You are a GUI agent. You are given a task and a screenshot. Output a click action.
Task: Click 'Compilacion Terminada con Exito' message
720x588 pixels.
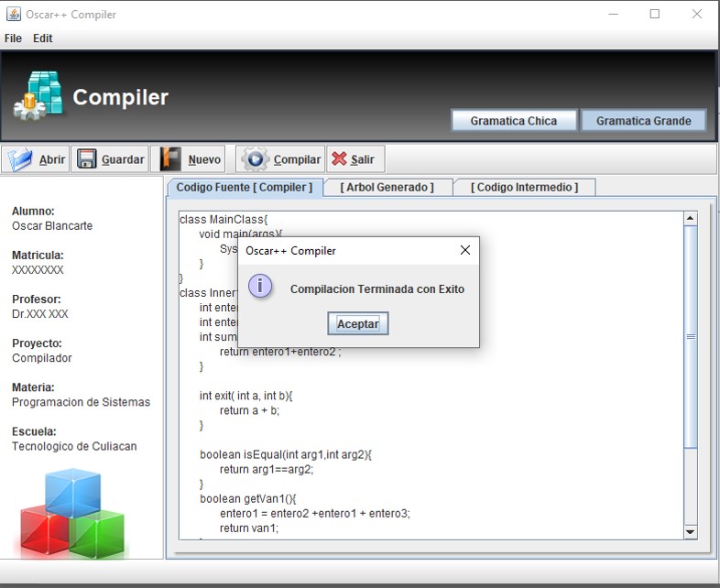[x=377, y=289]
